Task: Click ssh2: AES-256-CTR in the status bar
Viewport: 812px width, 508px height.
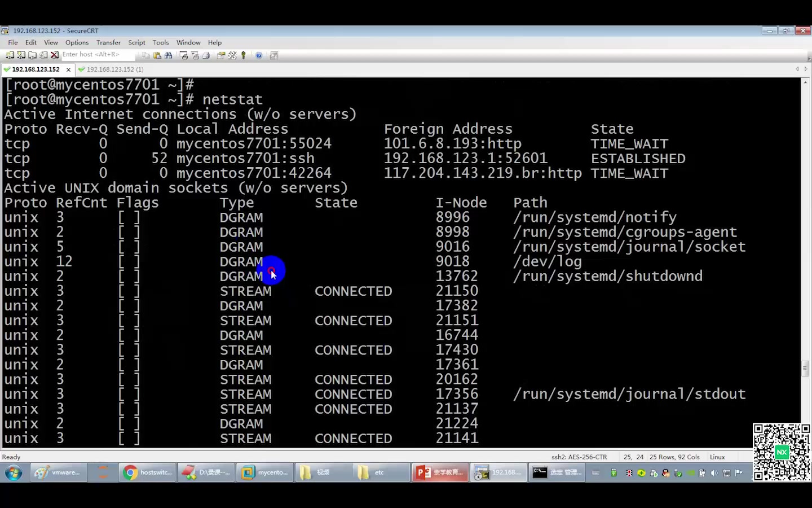Action: coord(579,457)
